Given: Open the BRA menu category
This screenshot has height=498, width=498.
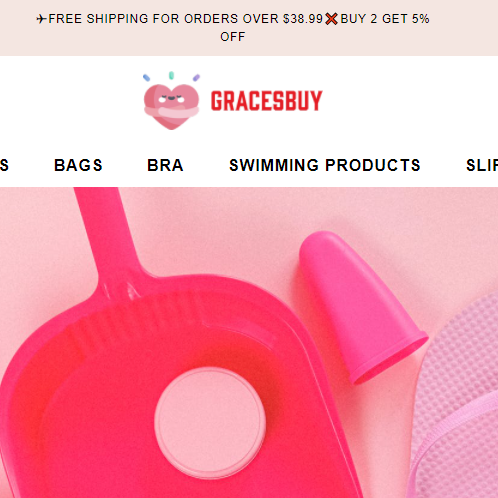Looking at the screenshot, I should [x=165, y=165].
